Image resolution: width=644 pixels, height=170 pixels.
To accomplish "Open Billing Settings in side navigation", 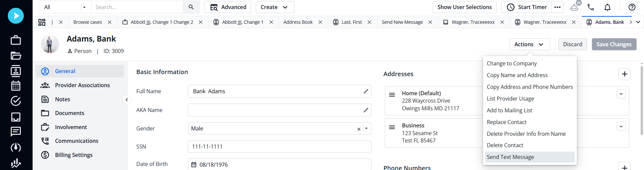I will [74, 155].
